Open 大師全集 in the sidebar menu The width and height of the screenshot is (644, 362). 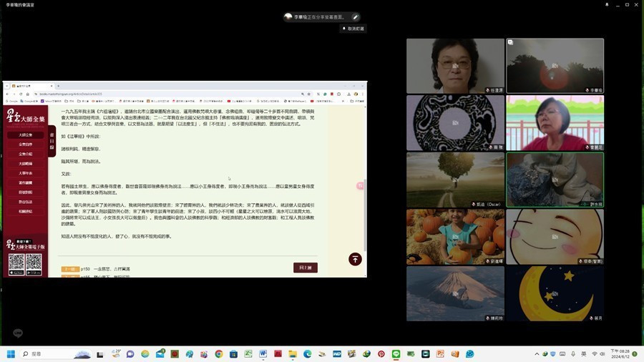click(x=25, y=134)
